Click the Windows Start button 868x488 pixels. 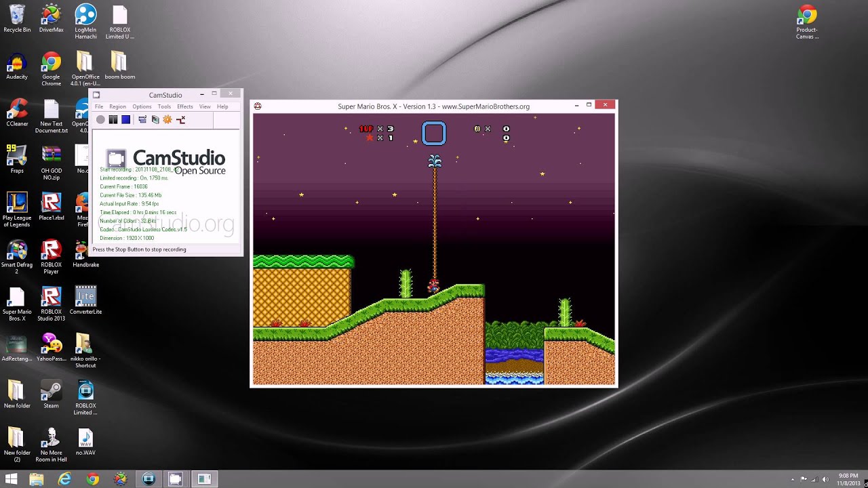pos(12,479)
